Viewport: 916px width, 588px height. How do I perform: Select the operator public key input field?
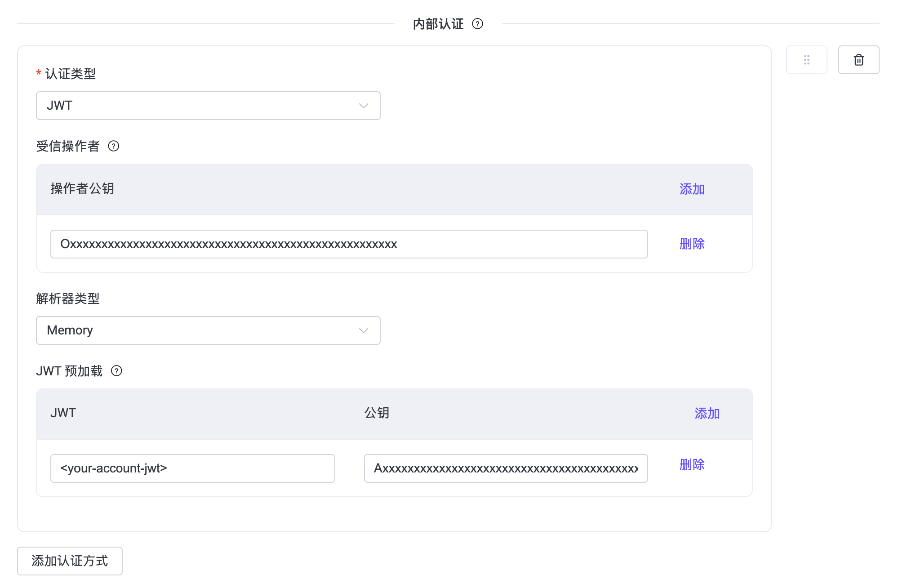349,244
